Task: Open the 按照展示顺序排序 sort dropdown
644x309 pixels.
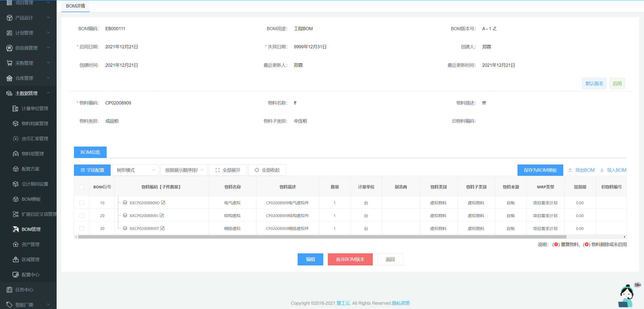Action: pyautogui.click(x=184, y=170)
